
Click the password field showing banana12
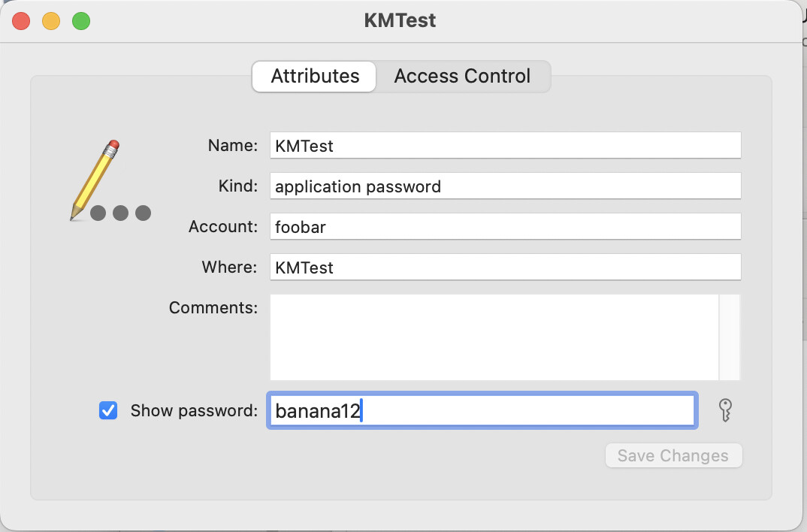click(x=481, y=411)
